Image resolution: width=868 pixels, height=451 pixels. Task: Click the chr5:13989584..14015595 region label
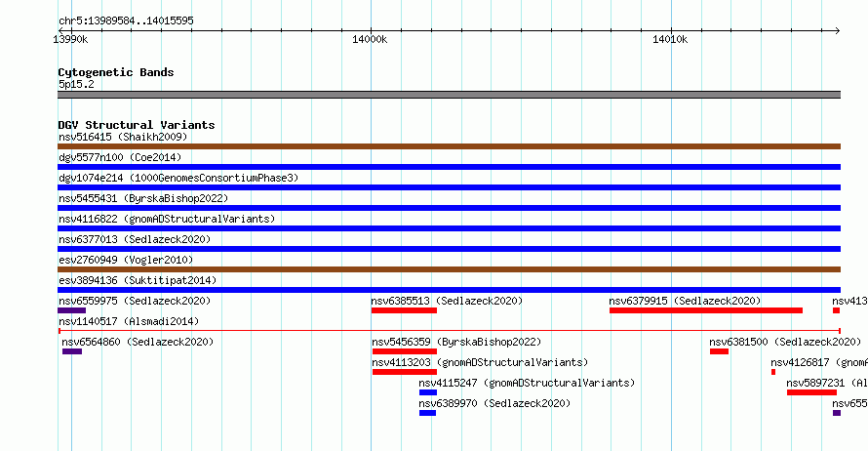point(126,21)
